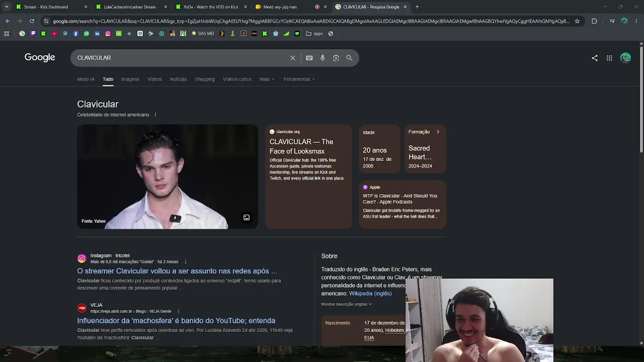The height and width of the screenshot is (362, 644).
Task: Expand the Ferramentas dropdown
Action: point(299,79)
